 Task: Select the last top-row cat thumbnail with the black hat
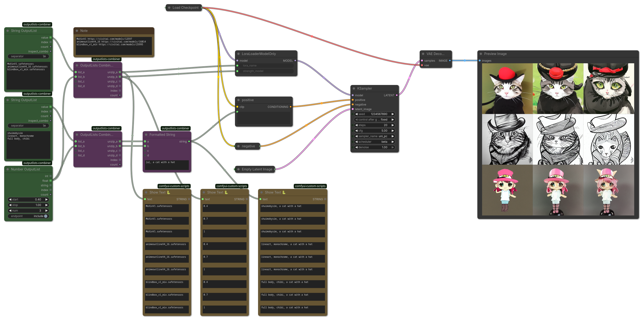(609, 89)
